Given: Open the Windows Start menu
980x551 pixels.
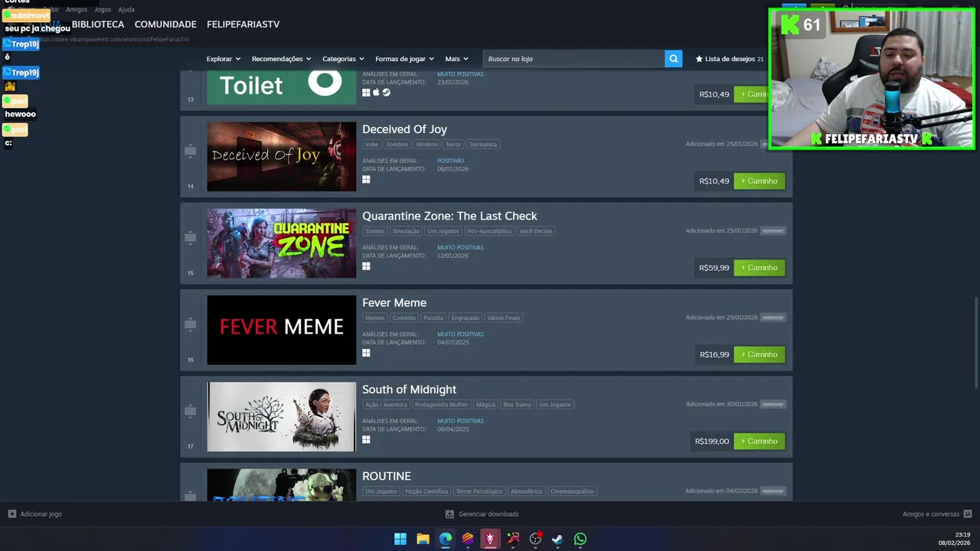Looking at the screenshot, I should [x=400, y=539].
